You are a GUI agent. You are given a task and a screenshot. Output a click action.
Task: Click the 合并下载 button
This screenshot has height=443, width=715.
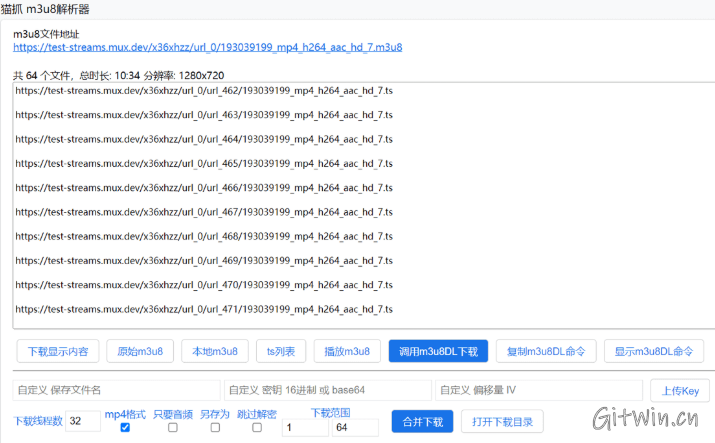[x=423, y=421]
